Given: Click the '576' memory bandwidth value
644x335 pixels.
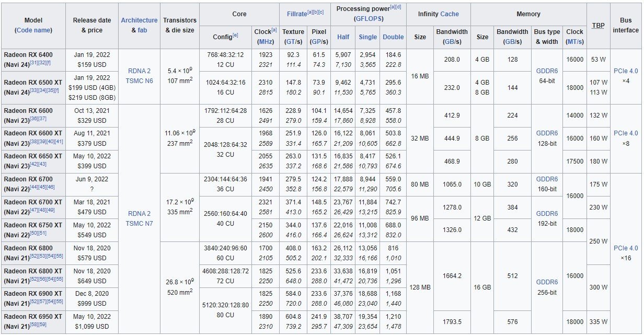Looking at the screenshot, I should 512,322.
